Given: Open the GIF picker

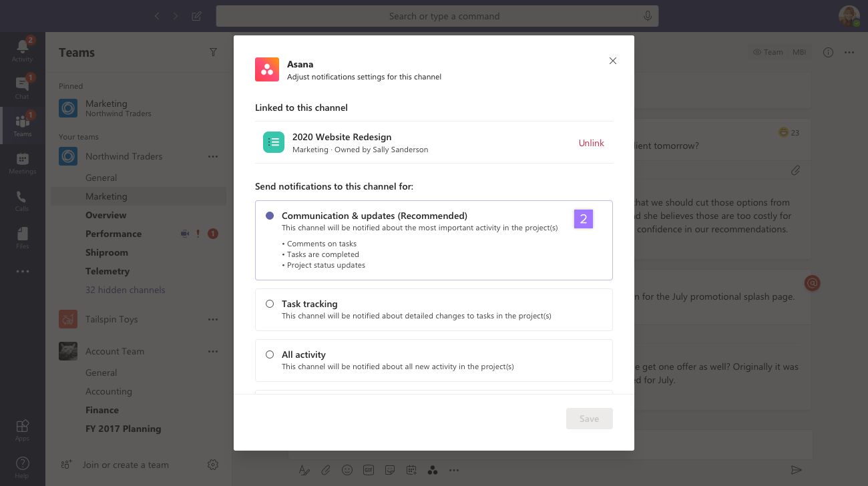Looking at the screenshot, I should click(369, 470).
